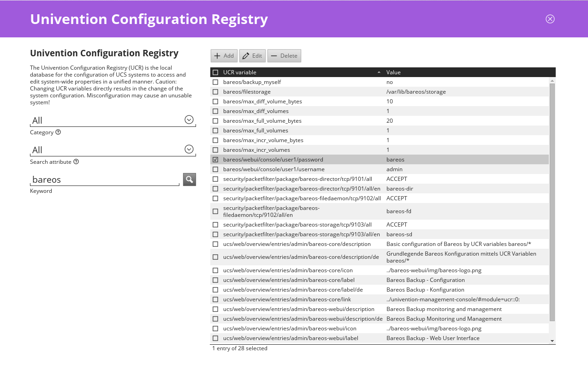The height and width of the screenshot is (377, 588).
Task: Open the Category dropdown
Action: (x=189, y=120)
